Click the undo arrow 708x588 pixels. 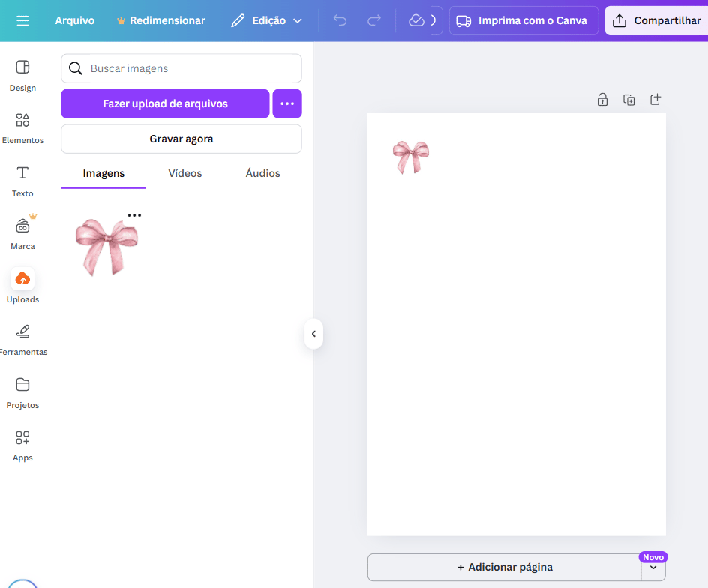[x=340, y=20]
